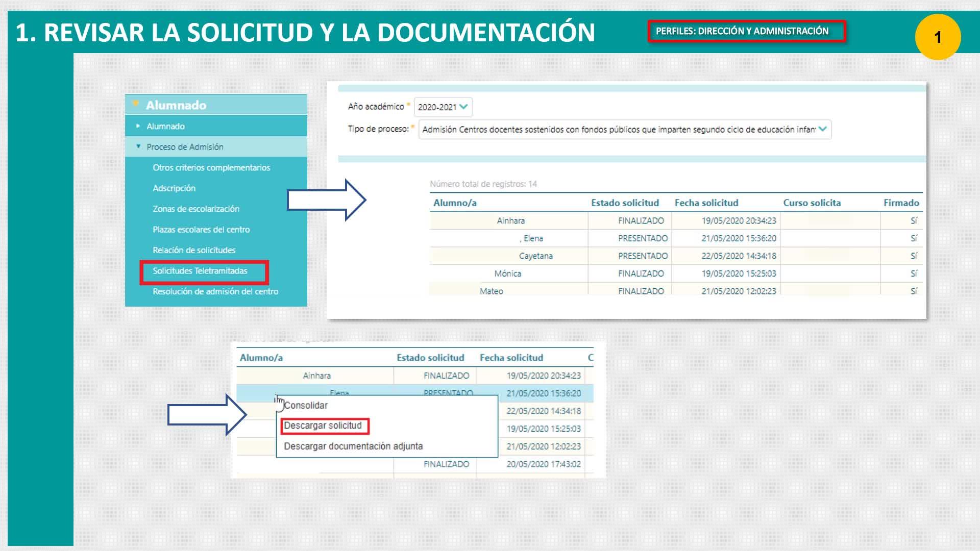Choose Consolidar from the context menu
The image size is (980, 551).
coord(306,406)
